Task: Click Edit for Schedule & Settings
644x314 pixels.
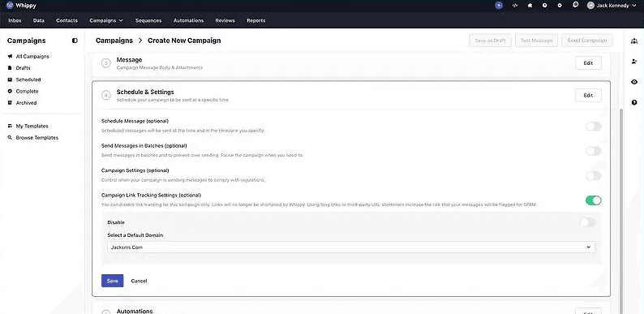Action: [x=588, y=95]
